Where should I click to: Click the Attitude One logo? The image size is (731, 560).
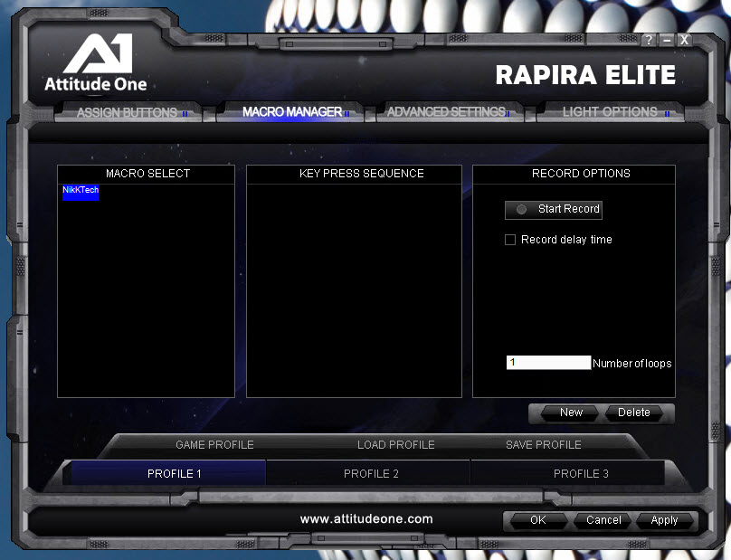(96, 62)
